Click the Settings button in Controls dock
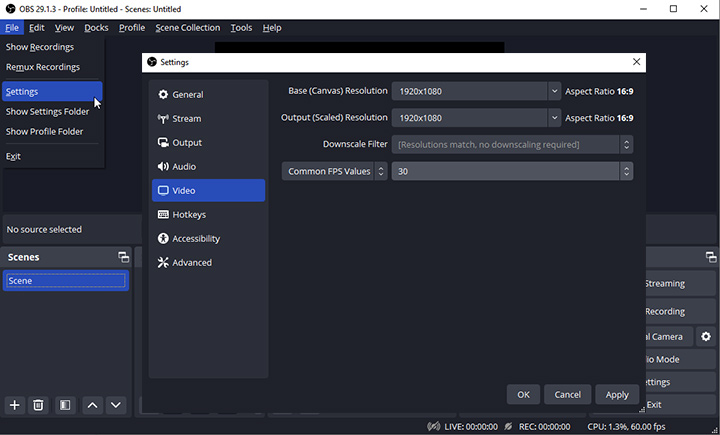720x435 pixels. point(681,382)
